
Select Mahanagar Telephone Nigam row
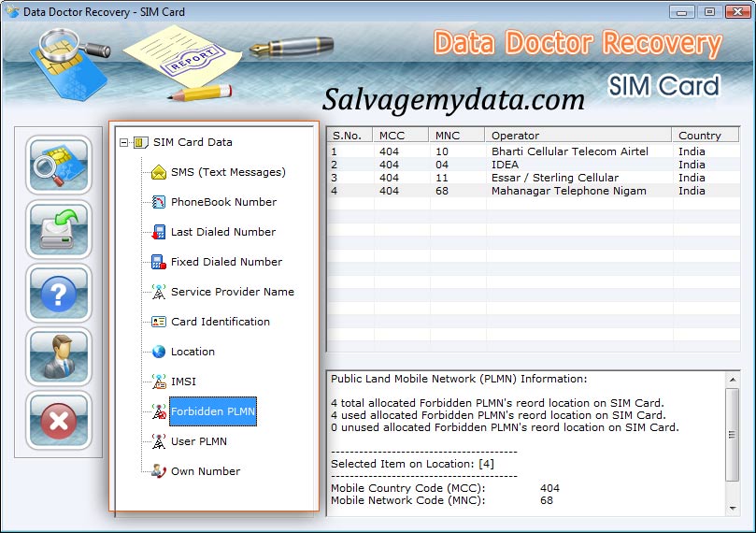[x=534, y=191]
